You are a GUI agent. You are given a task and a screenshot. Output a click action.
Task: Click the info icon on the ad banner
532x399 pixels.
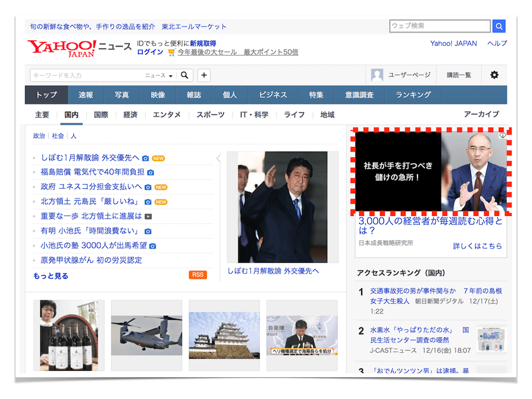point(503,135)
